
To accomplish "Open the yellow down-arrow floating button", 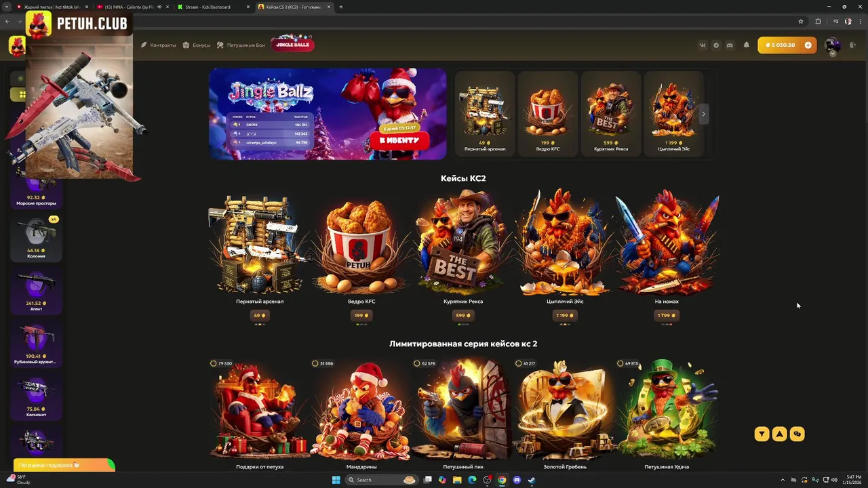I will click(x=762, y=434).
